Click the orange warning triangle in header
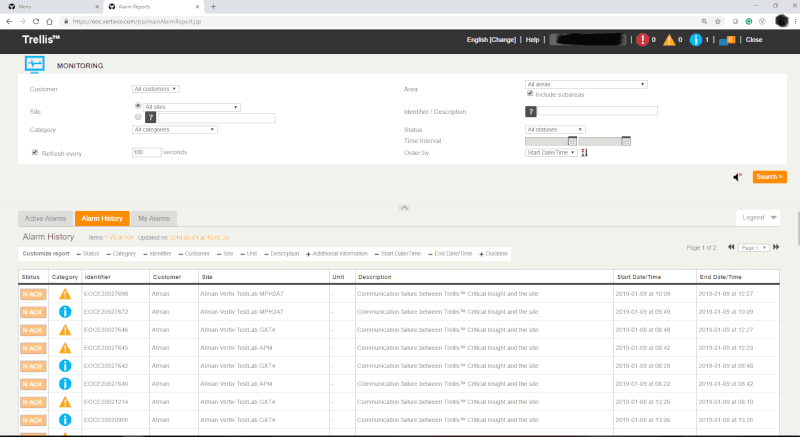The height and width of the screenshot is (437, 800). (669, 40)
